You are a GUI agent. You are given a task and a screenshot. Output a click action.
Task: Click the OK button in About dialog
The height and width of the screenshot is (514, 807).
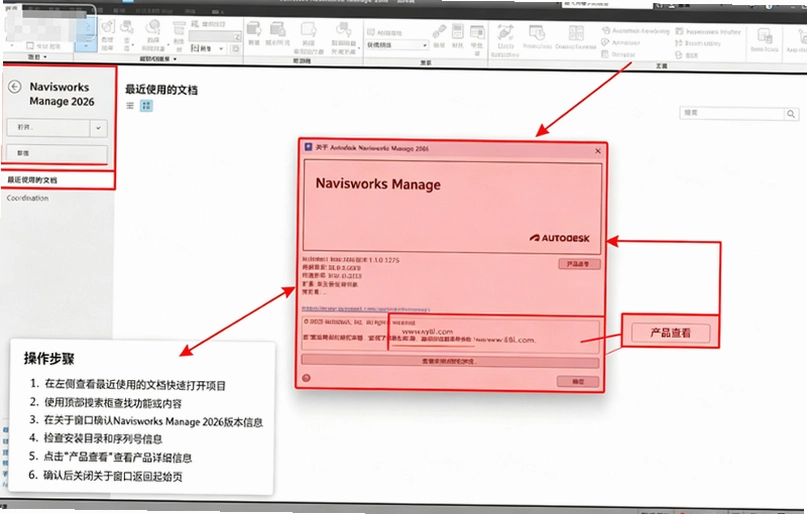[577, 381]
